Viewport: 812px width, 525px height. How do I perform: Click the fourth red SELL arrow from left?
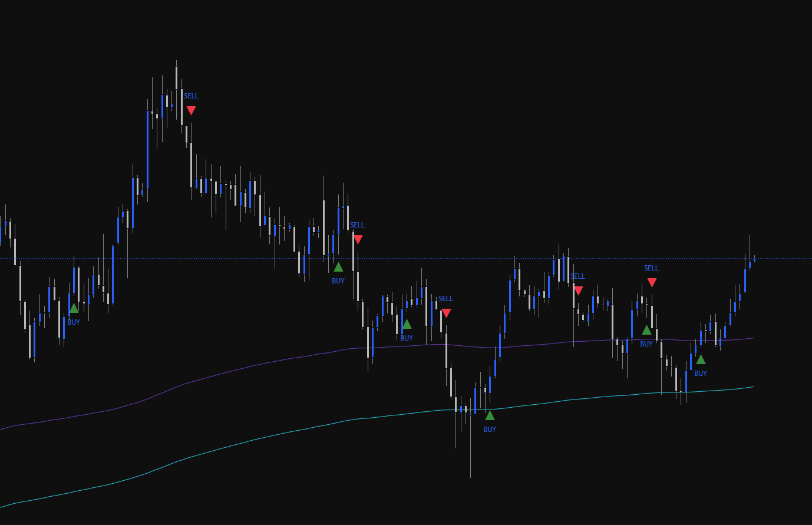tap(578, 291)
